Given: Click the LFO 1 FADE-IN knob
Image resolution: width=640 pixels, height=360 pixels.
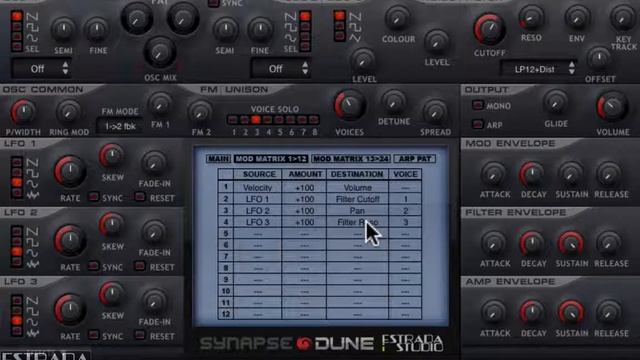Looking at the screenshot, I should pyautogui.click(x=154, y=163).
